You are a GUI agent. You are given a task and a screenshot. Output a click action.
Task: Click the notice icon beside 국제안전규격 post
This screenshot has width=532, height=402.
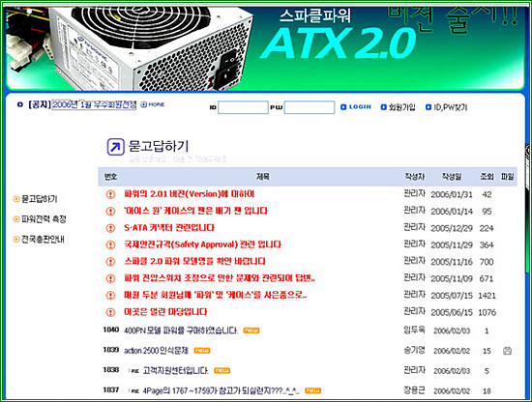(110, 244)
